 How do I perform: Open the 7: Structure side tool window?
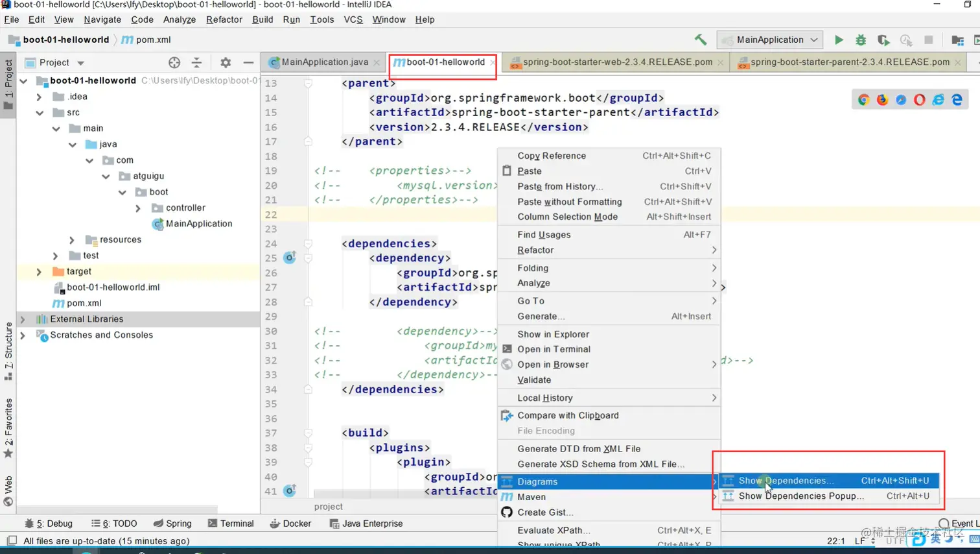(8, 351)
